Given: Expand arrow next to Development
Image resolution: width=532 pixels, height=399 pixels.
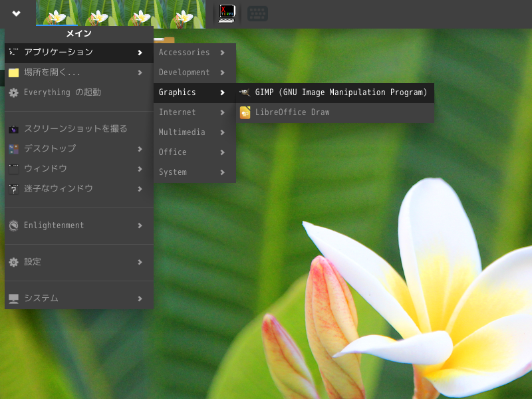Looking at the screenshot, I should coord(222,72).
